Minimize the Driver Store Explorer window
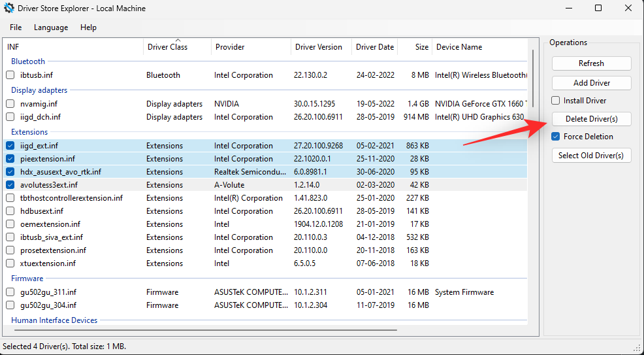The height and width of the screenshot is (355, 644). coord(568,8)
